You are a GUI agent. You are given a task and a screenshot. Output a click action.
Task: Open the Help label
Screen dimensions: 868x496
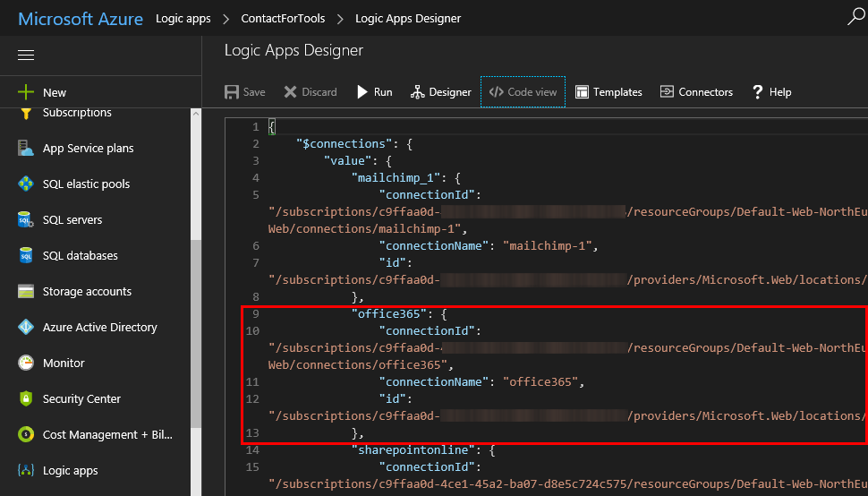click(780, 92)
